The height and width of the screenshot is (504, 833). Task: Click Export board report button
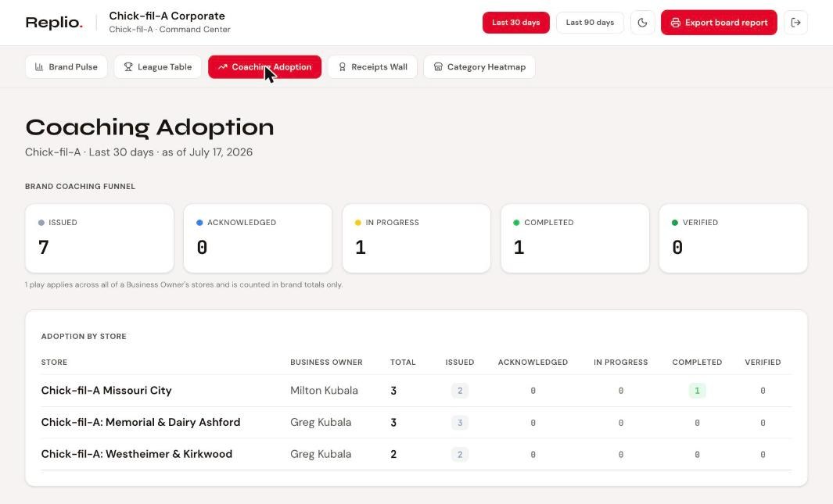(x=719, y=23)
